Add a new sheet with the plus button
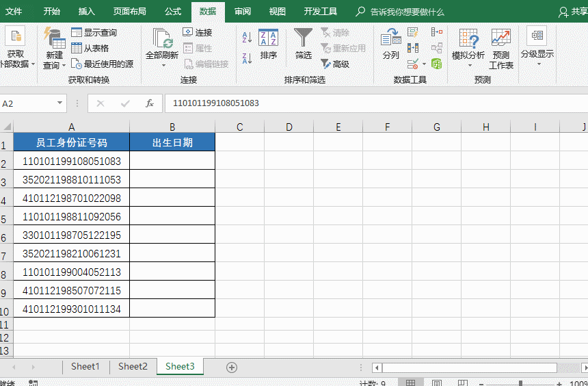Viewport: 588px width, 386px height. pos(232,367)
